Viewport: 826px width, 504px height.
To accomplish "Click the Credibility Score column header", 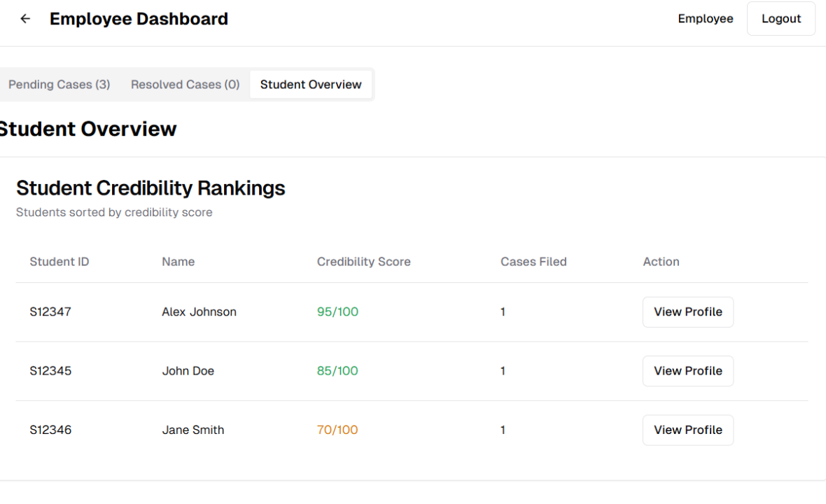I will (x=363, y=262).
